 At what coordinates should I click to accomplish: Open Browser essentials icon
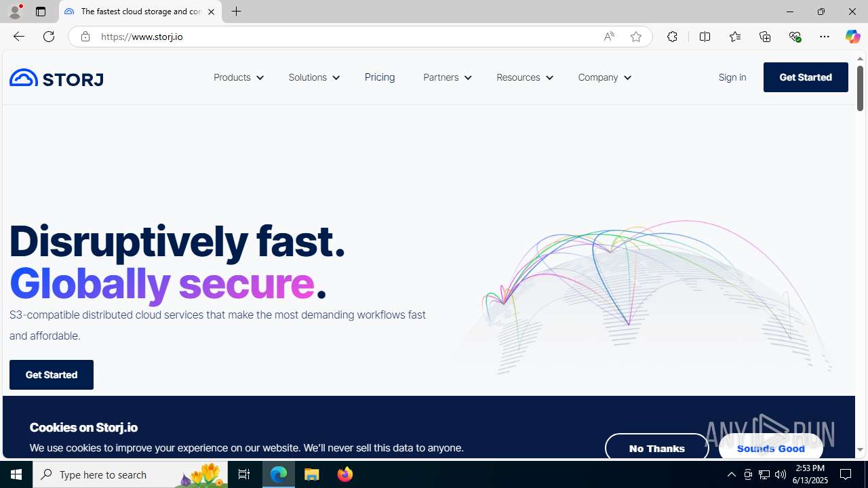click(x=795, y=37)
